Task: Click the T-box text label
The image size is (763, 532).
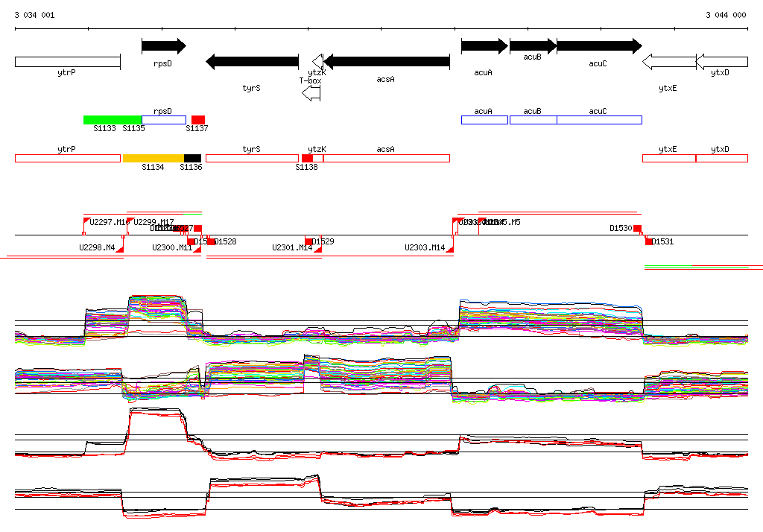Action: pyautogui.click(x=311, y=80)
